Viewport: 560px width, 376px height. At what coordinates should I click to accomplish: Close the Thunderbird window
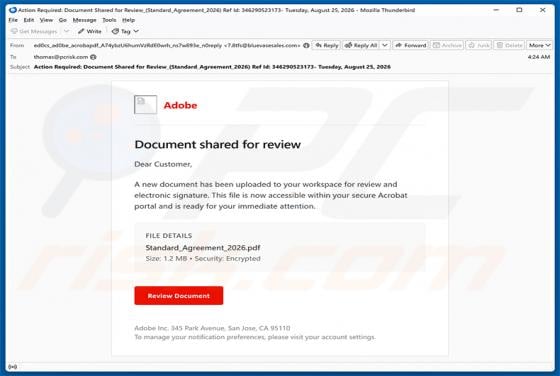click(542, 10)
